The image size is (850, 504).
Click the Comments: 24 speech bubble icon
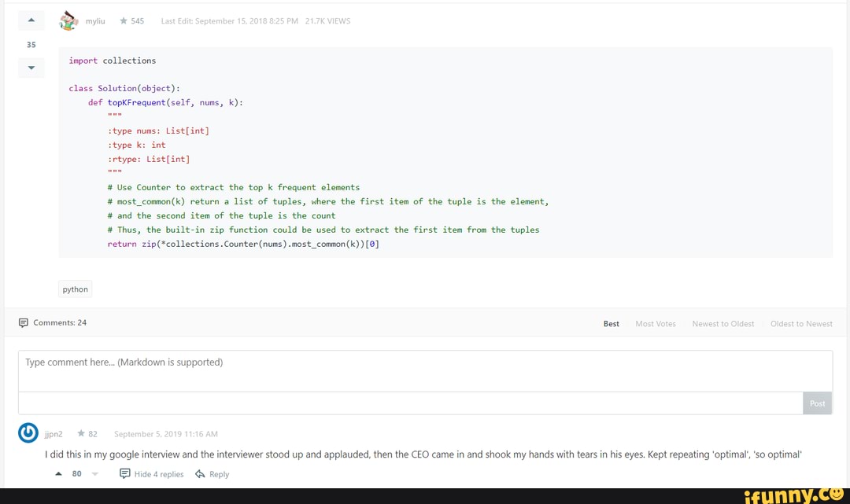pyautogui.click(x=23, y=323)
